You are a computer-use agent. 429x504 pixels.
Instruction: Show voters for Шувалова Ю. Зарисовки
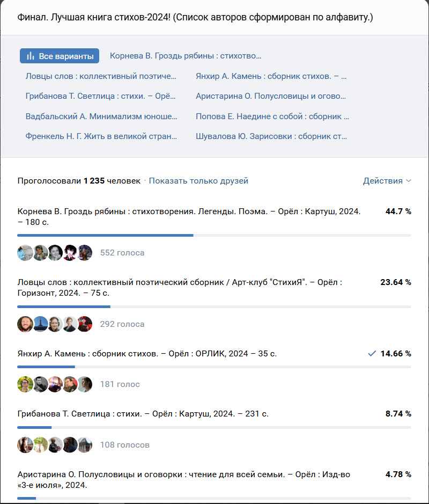(x=271, y=136)
